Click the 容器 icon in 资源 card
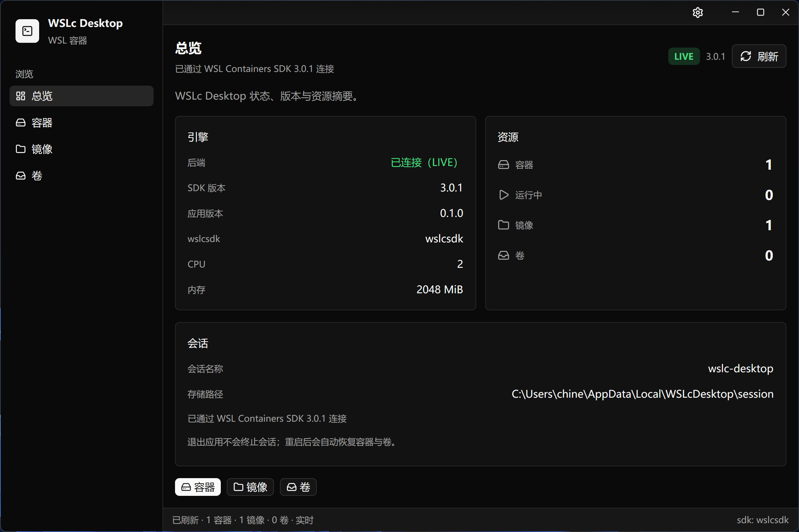 point(504,165)
